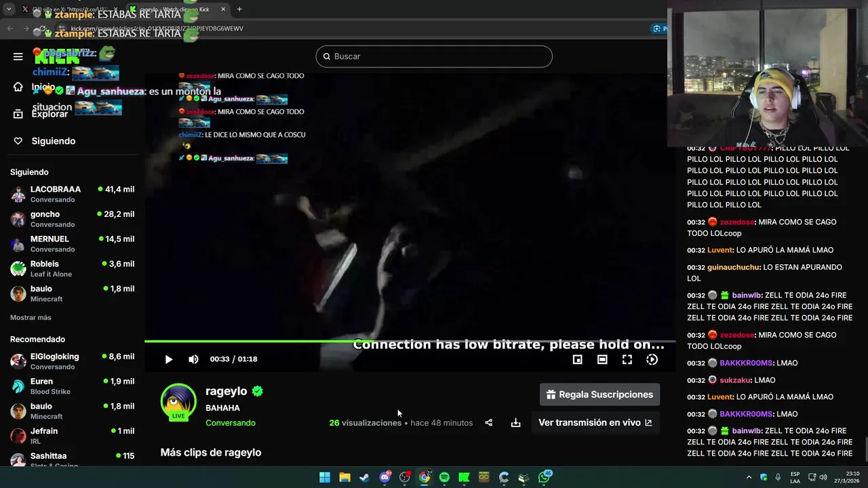Screen dimensions: 868x488
Task: Open the hamburger sidebar menu
Action: 18,56
